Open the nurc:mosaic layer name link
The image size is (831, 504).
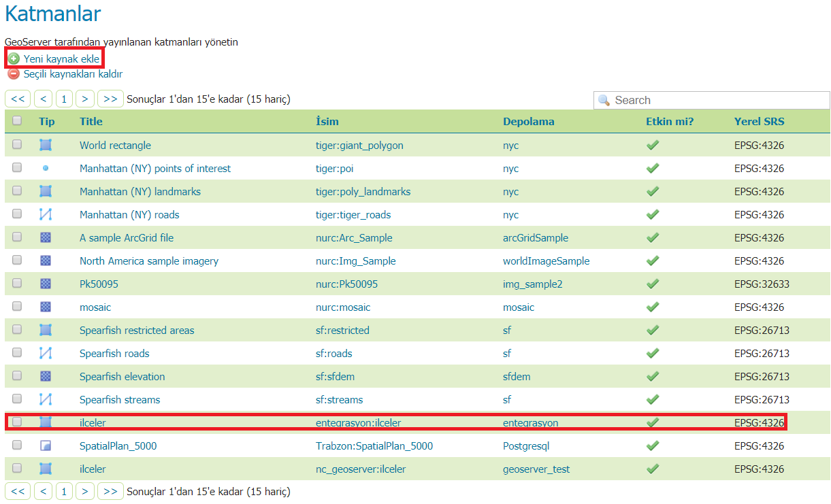pyautogui.click(x=343, y=307)
